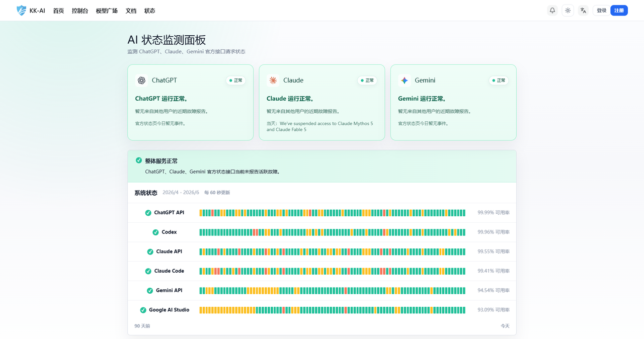Click the check icon beside Codex

click(155, 232)
